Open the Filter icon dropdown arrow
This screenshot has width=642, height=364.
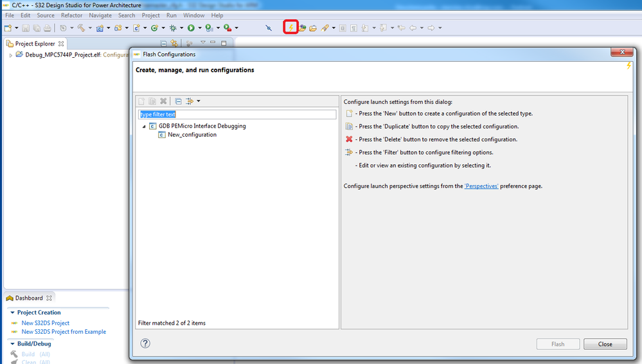[x=199, y=101]
